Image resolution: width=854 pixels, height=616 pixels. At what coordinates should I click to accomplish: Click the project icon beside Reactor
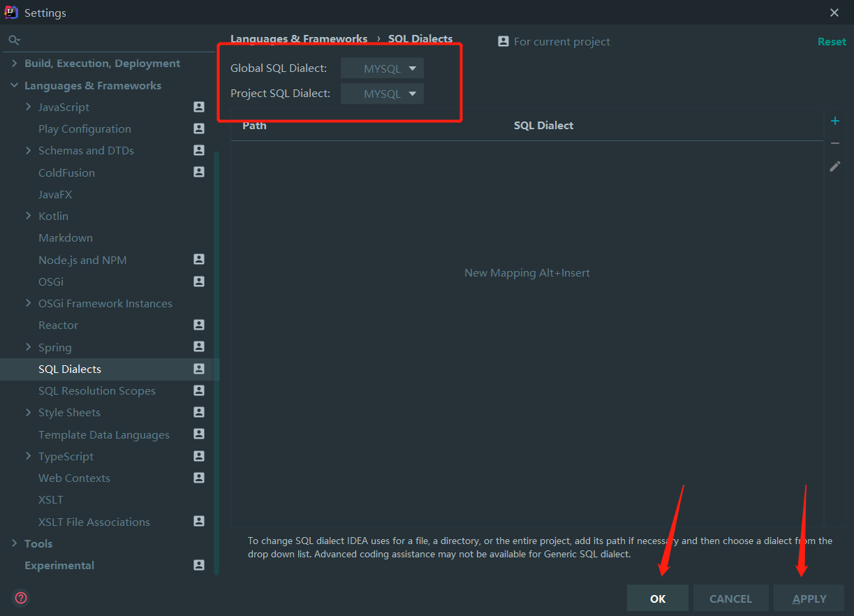point(199,325)
